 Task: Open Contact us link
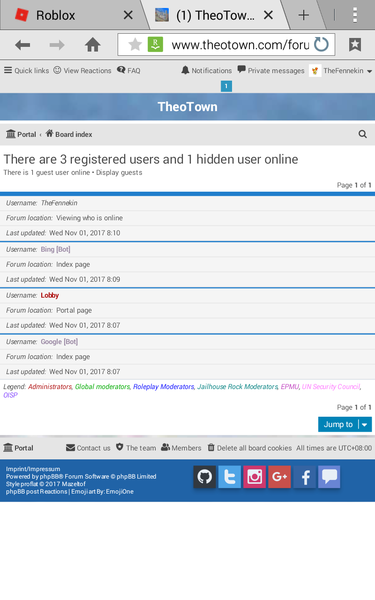(x=88, y=448)
